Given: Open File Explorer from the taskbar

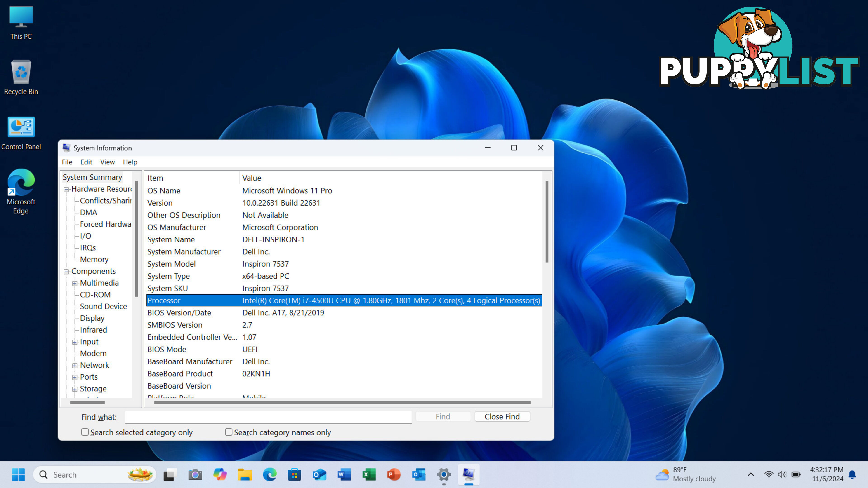Looking at the screenshot, I should pos(245,474).
